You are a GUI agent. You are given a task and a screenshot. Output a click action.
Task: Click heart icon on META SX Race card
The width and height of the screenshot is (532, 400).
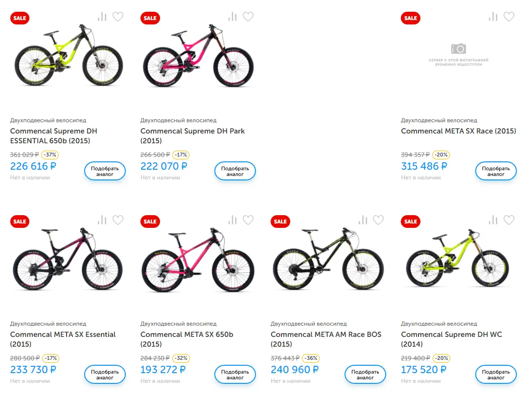[509, 17]
